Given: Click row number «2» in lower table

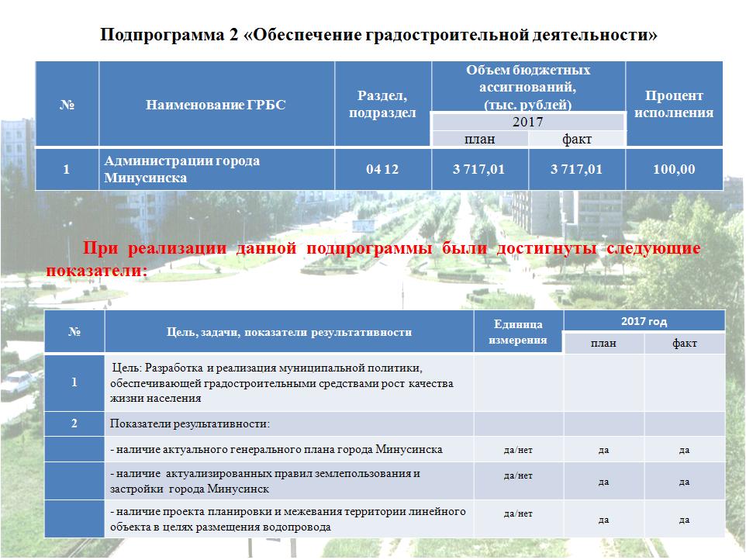Looking at the screenshot, I should [74, 423].
